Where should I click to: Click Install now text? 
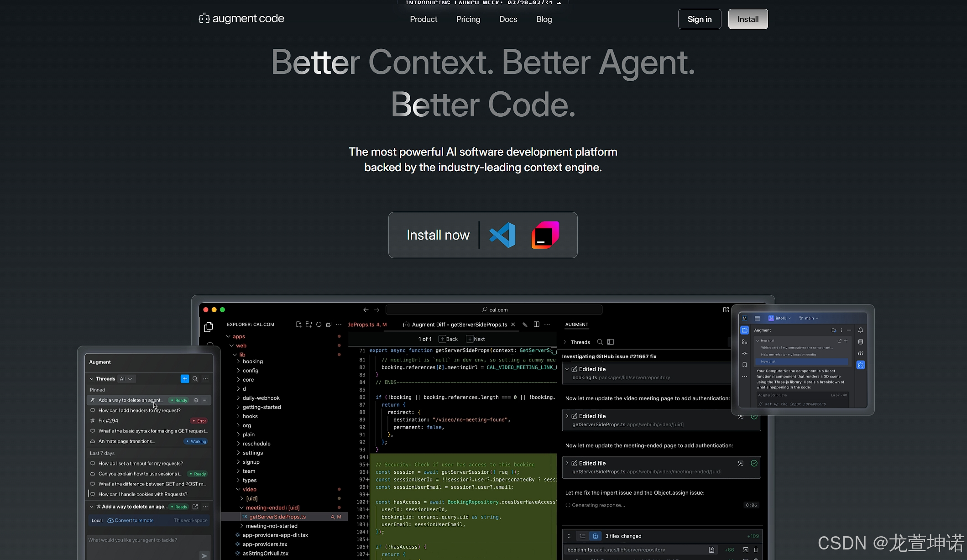pos(438,235)
